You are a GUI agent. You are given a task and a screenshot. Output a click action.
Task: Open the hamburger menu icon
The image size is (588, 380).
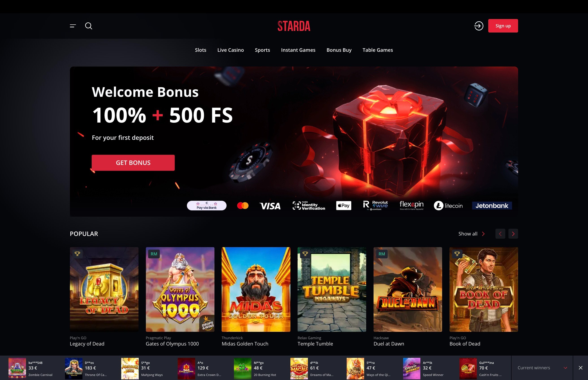[73, 26]
